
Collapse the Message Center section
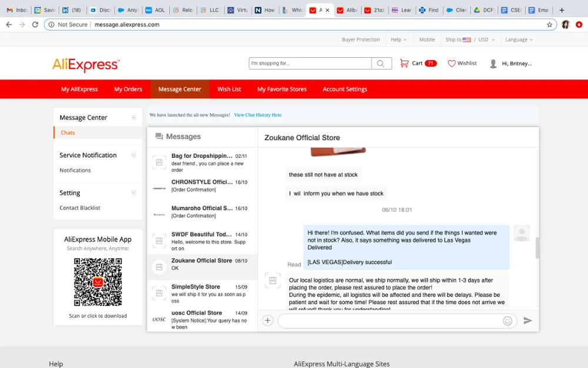[x=133, y=118]
